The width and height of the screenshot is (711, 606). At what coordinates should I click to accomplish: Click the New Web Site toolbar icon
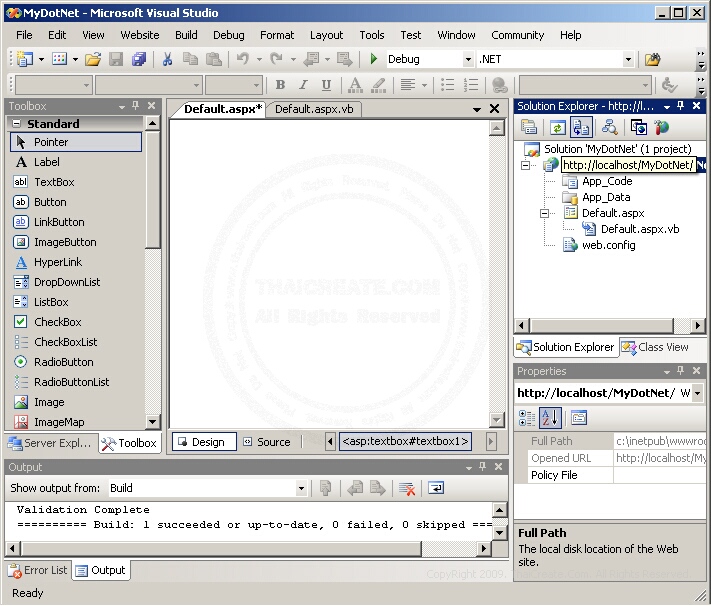coord(25,59)
